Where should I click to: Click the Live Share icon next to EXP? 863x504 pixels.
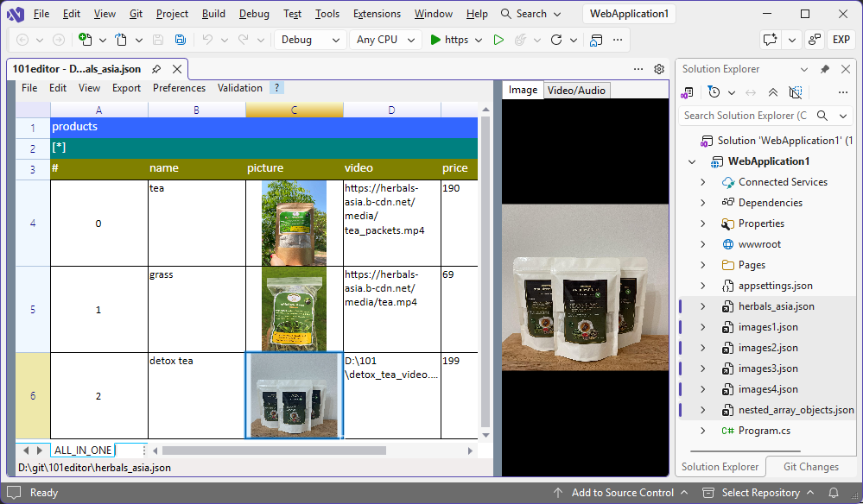coord(814,40)
